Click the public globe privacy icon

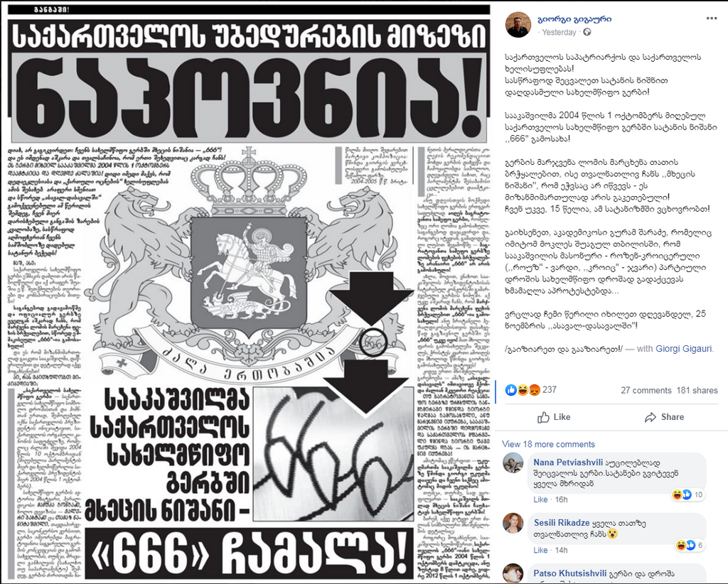click(x=587, y=32)
